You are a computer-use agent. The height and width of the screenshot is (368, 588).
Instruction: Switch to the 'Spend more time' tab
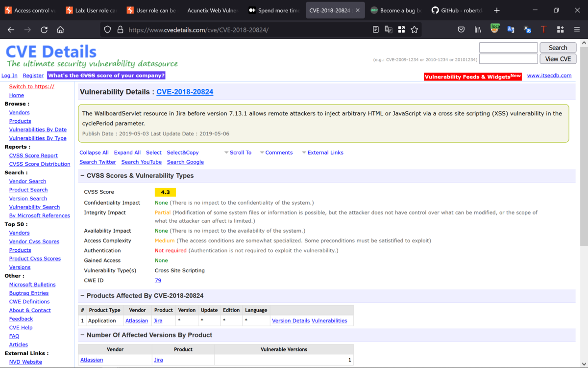click(x=273, y=10)
